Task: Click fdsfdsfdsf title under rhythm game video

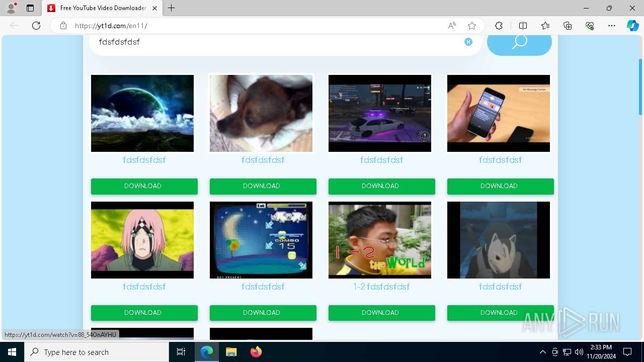Action: click(263, 287)
